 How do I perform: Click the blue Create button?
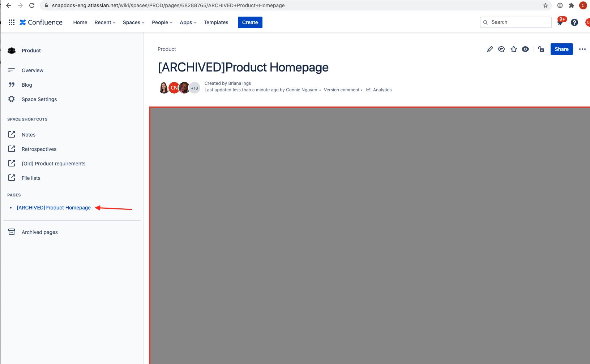click(250, 22)
